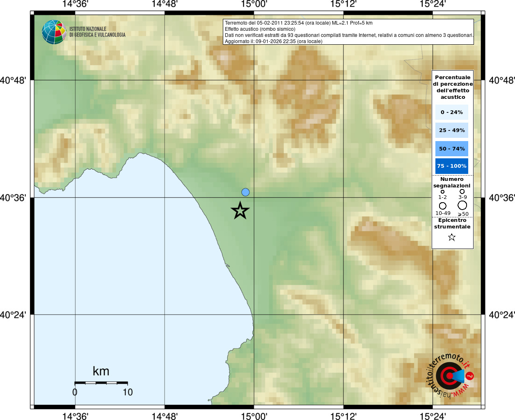Image resolution: width=515 pixels, height=420 pixels.
Task: Click the 'Effetto acustico (rombo sismico)' text
Action: 260,29
